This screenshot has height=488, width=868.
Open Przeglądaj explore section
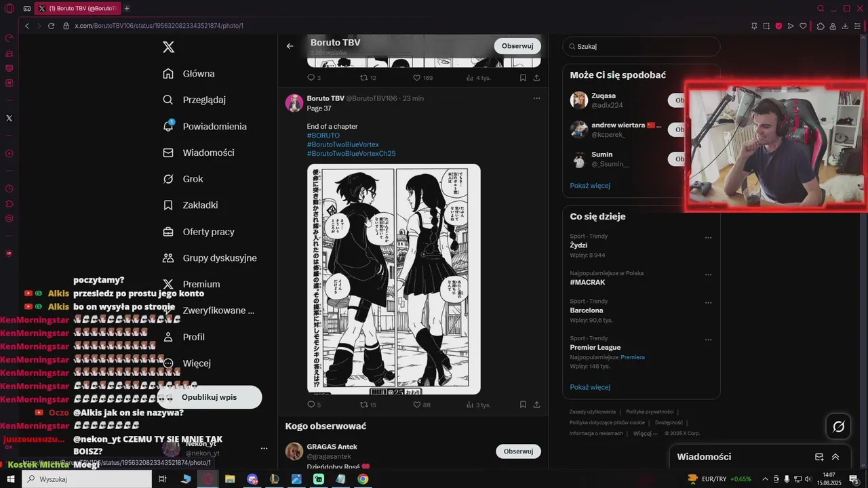tap(195, 100)
